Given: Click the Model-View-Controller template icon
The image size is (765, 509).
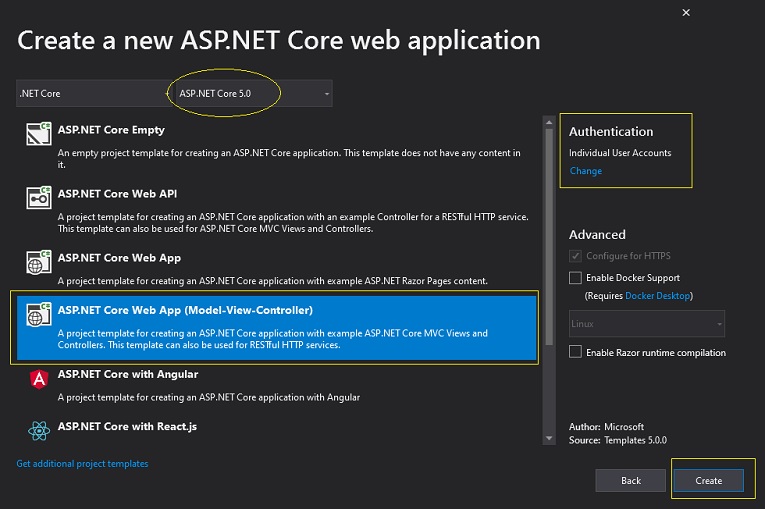Looking at the screenshot, I should tap(39, 314).
